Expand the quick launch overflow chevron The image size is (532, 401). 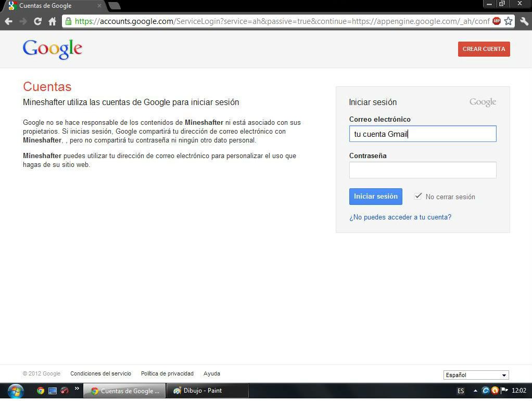[x=77, y=389]
